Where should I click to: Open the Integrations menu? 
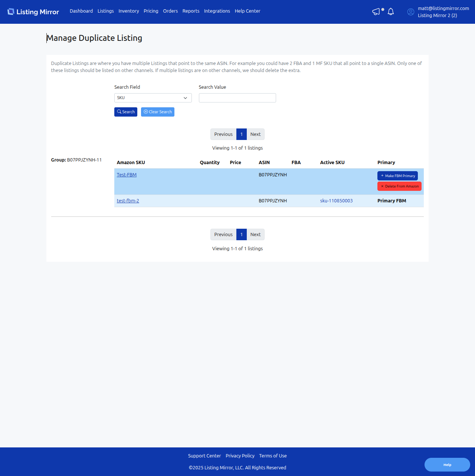point(217,11)
